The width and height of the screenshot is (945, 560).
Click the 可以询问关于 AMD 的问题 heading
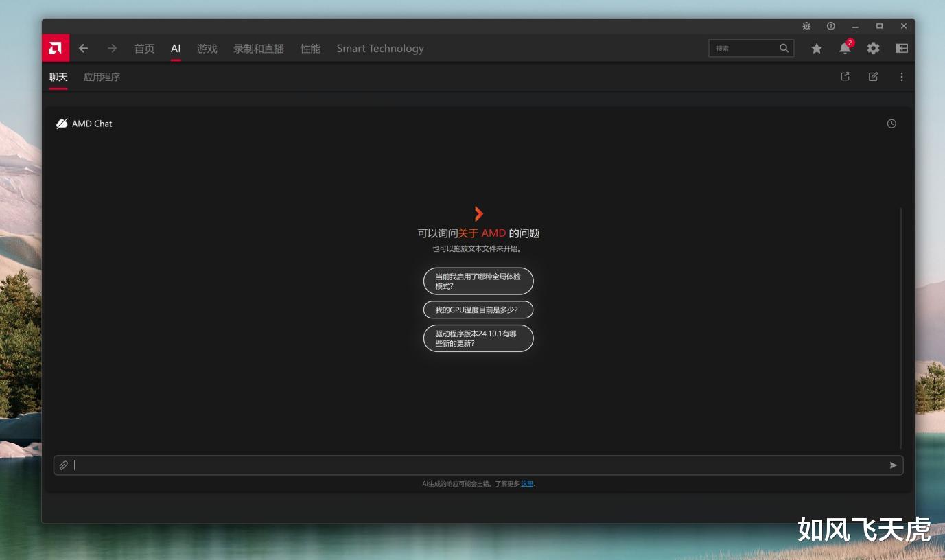point(478,233)
